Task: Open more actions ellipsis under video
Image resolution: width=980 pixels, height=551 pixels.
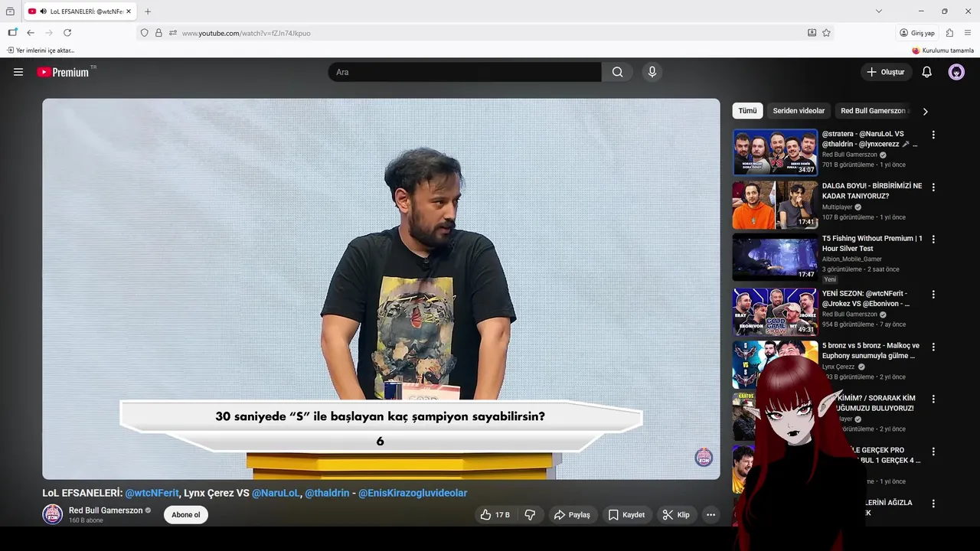Action: click(710, 515)
